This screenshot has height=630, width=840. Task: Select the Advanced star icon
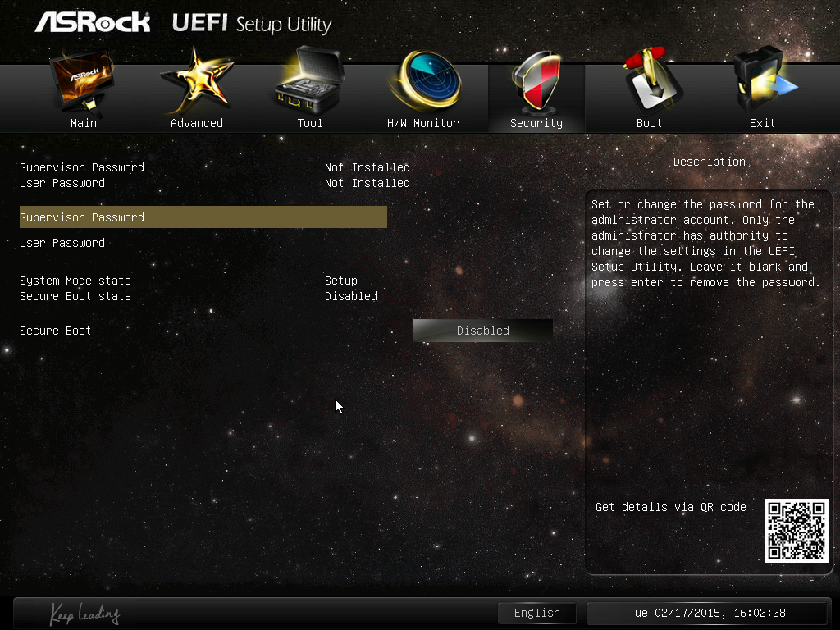tap(197, 81)
